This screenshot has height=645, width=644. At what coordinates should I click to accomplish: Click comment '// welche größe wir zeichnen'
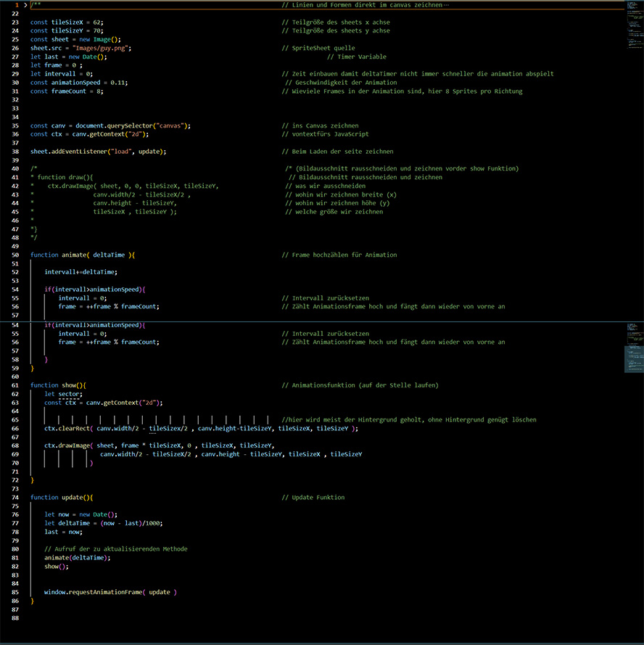coord(334,212)
